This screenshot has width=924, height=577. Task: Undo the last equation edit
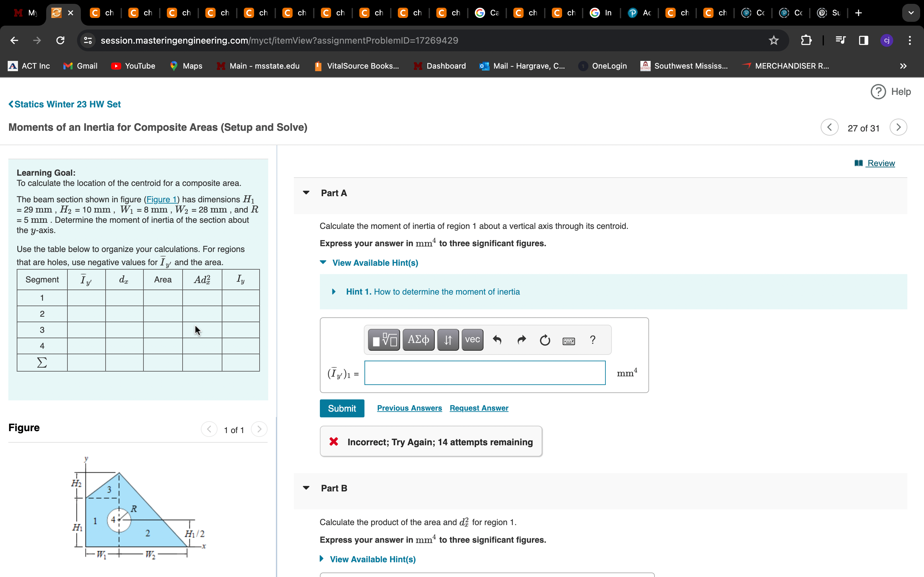(497, 340)
